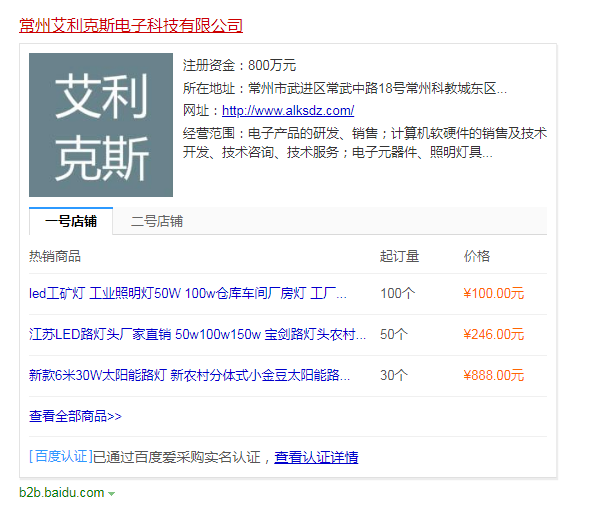The height and width of the screenshot is (505, 595).
Task: Click the 50个 minimum order quantity
Action: (394, 334)
